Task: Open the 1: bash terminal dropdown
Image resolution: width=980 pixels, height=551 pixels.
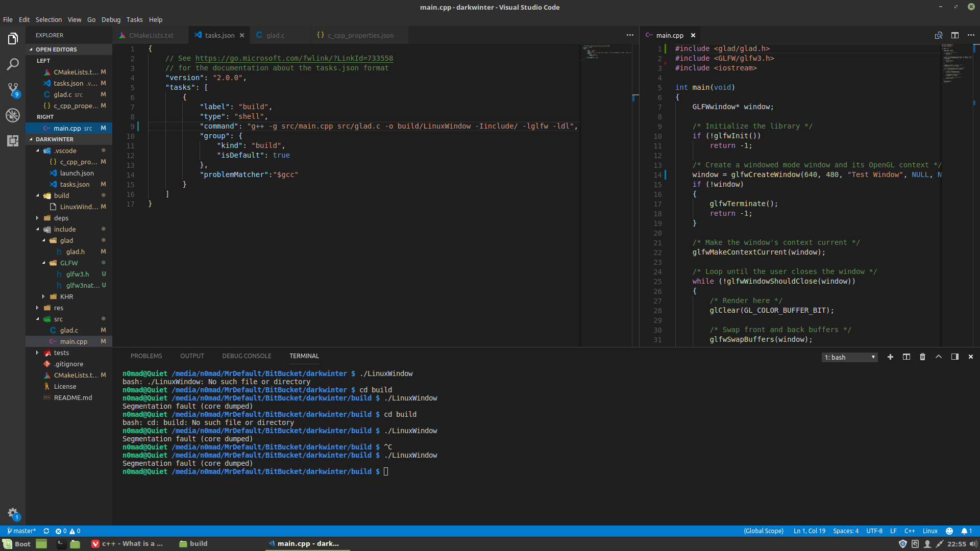Action: click(x=849, y=357)
